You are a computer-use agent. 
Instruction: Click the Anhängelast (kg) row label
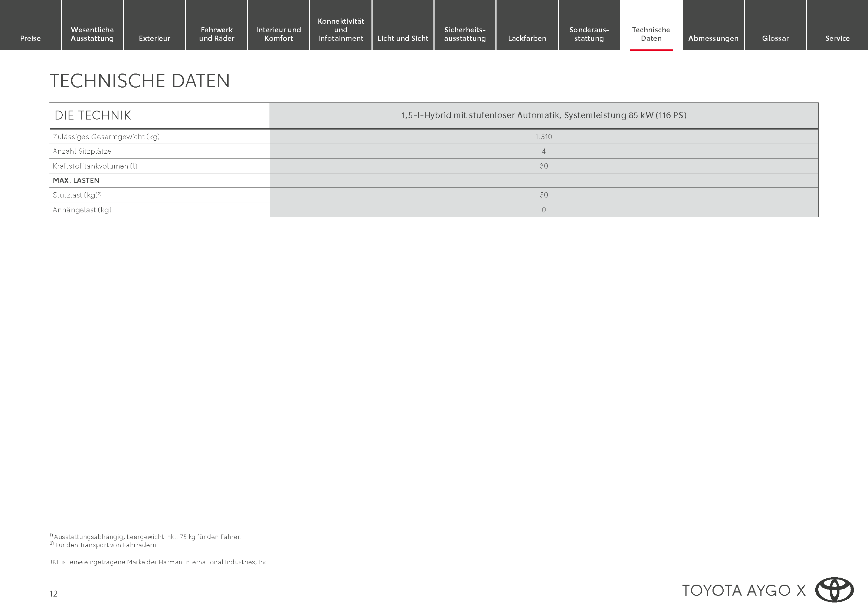point(82,210)
